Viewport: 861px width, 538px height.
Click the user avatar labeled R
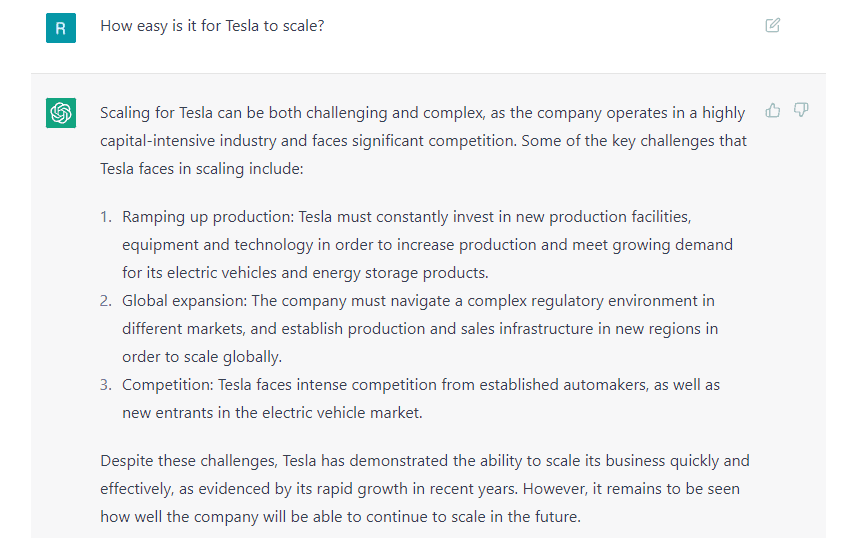click(61, 28)
